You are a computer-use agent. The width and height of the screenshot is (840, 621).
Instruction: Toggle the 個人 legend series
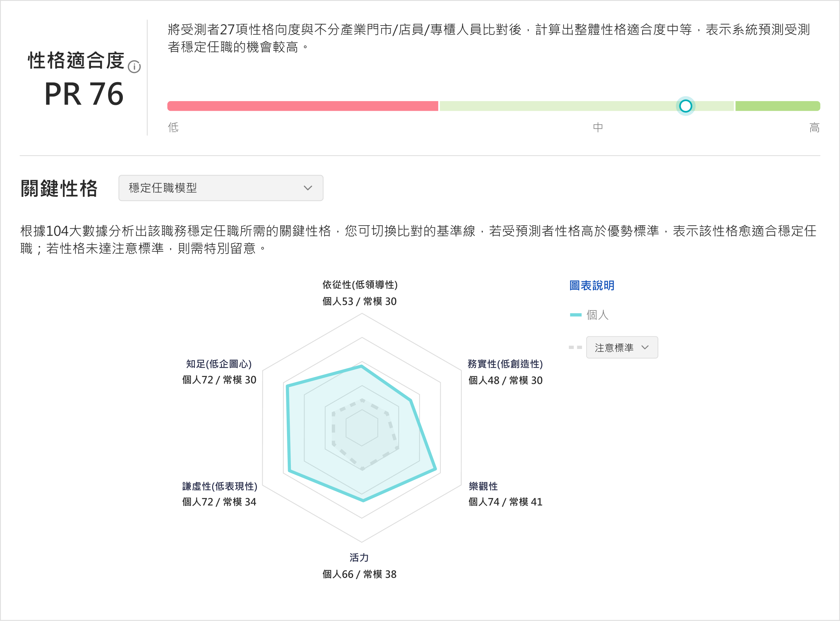(597, 315)
